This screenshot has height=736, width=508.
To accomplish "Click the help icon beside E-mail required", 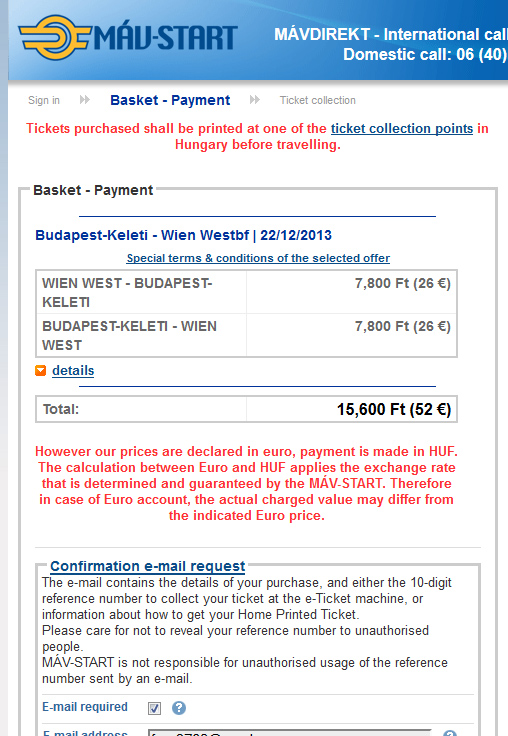I will tap(178, 708).
